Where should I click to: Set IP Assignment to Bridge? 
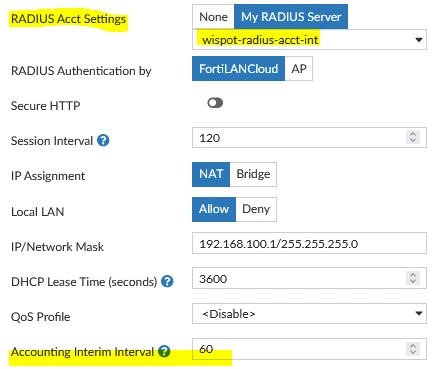tap(253, 174)
